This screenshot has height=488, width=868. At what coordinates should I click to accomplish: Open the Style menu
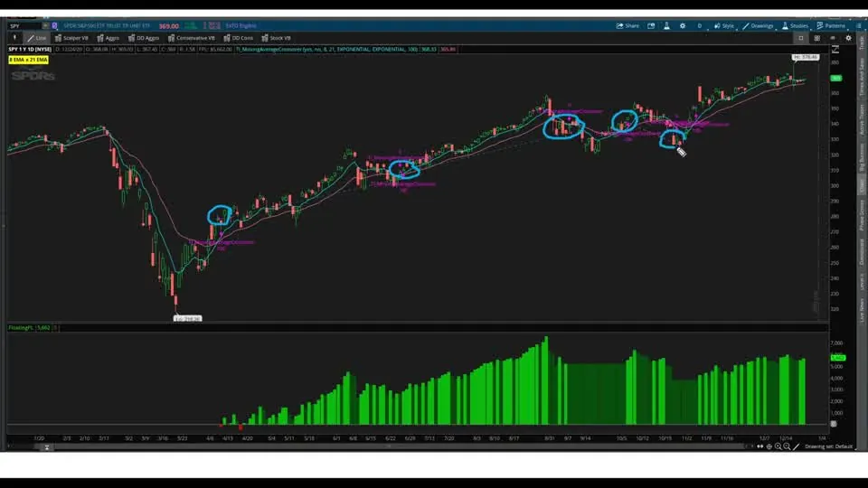click(x=724, y=25)
